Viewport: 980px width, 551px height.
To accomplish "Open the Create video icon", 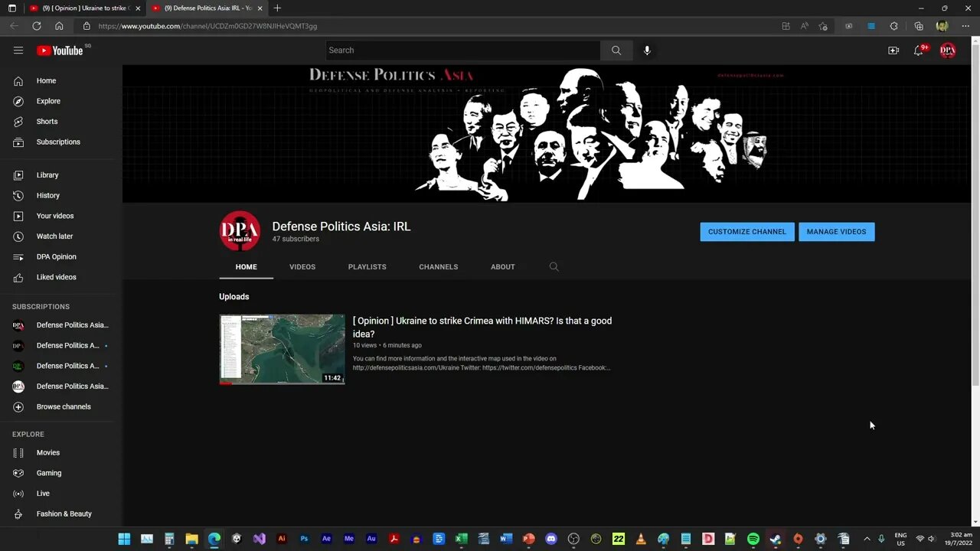I will point(893,51).
